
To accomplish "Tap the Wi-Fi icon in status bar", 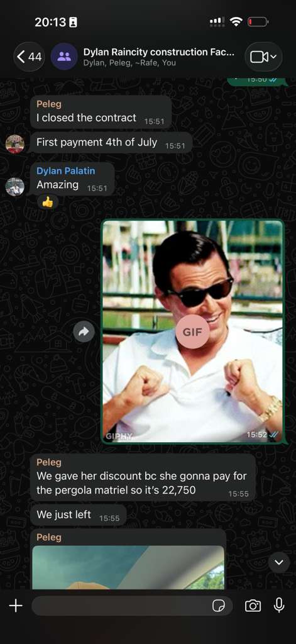I will click(x=236, y=22).
